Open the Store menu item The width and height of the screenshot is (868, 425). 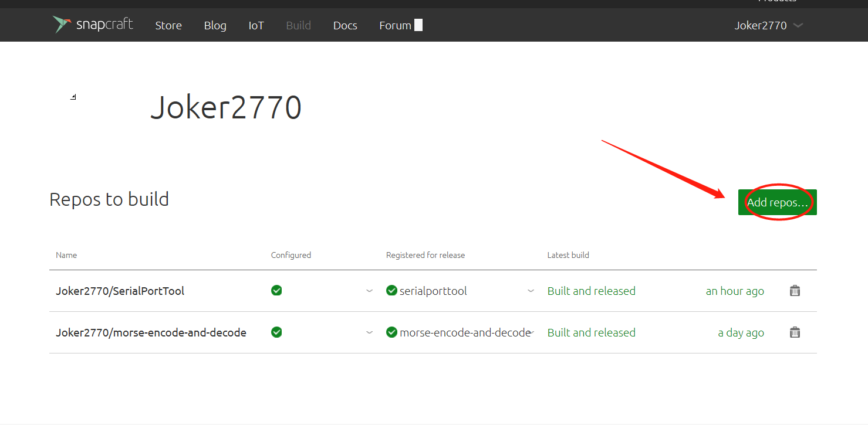[x=168, y=25]
